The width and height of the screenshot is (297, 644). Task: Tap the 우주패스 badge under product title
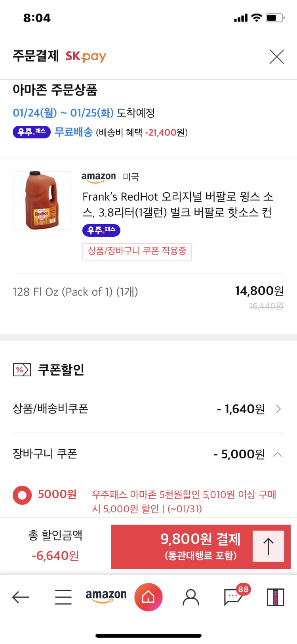(101, 230)
